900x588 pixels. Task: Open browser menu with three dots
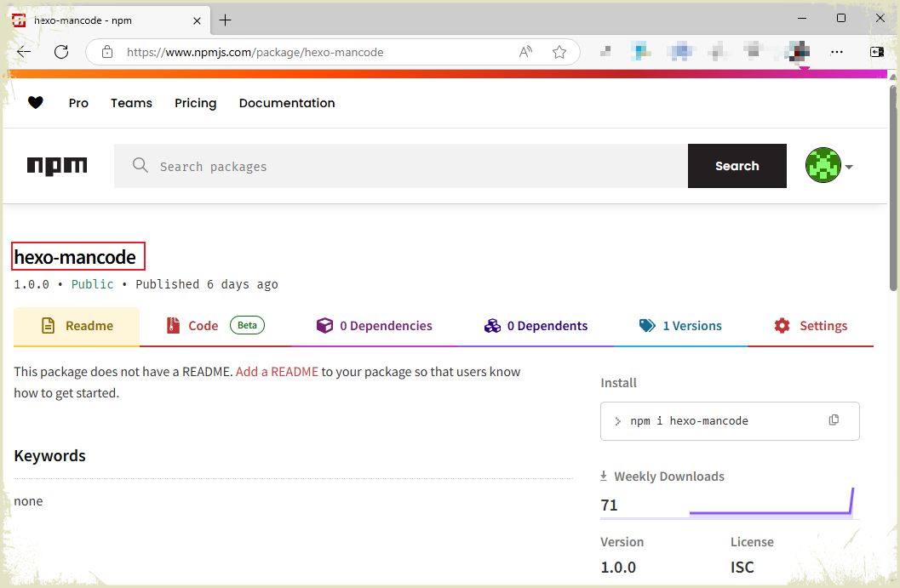(x=836, y=52)
